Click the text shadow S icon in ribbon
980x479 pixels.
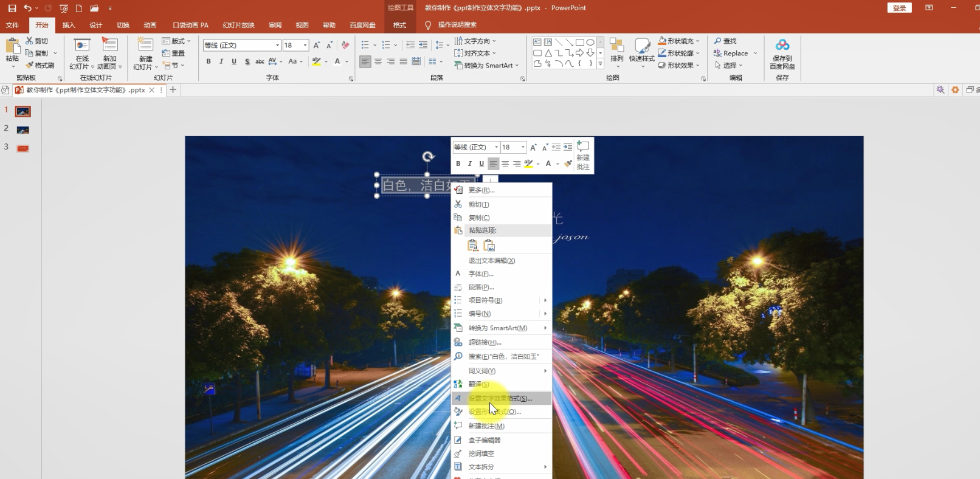coord(247,61)
